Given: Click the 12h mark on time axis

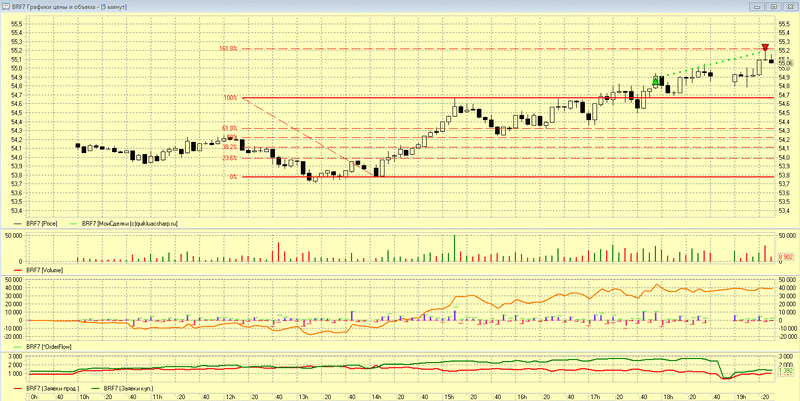Looking at the screenshot, I should (x=230, y=396).
